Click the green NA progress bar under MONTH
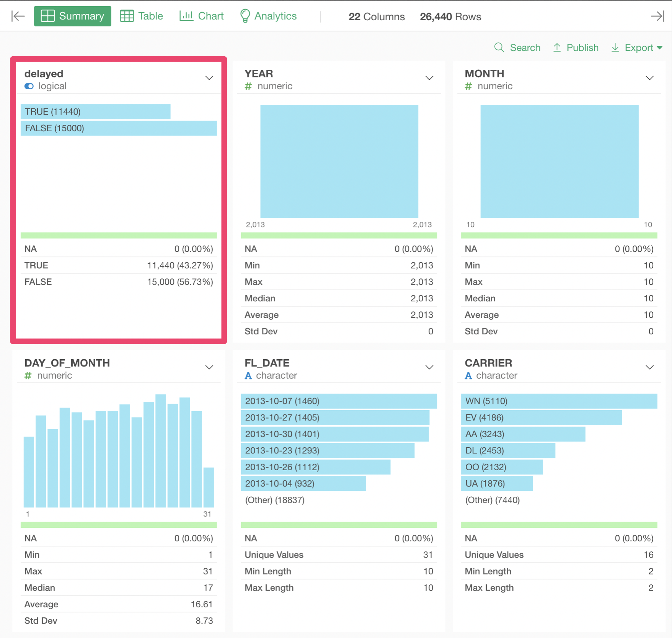 pos(559,236)
